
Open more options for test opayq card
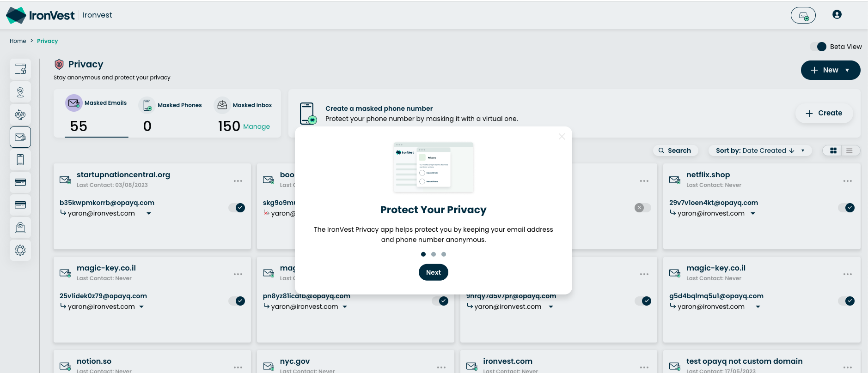click(x=848, y=367)
